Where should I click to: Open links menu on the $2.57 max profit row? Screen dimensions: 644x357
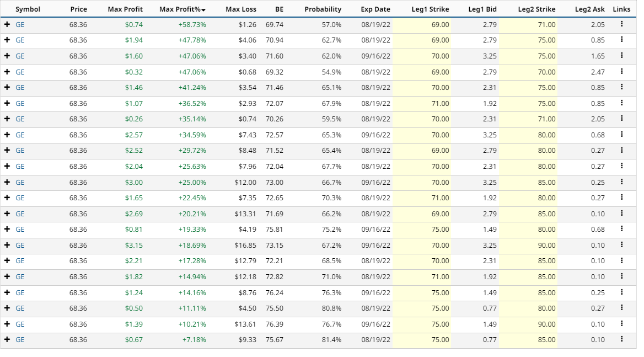621,135
